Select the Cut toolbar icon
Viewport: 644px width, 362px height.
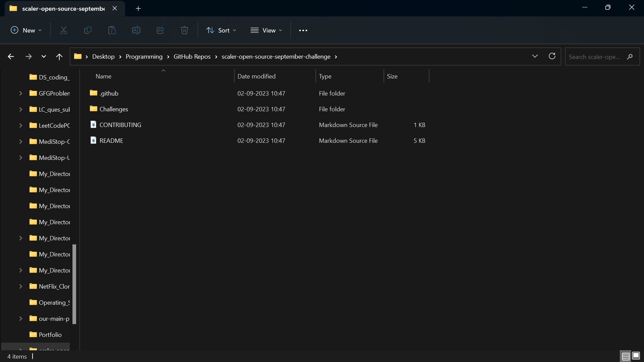pyautogui.click(x=63, y=30)
